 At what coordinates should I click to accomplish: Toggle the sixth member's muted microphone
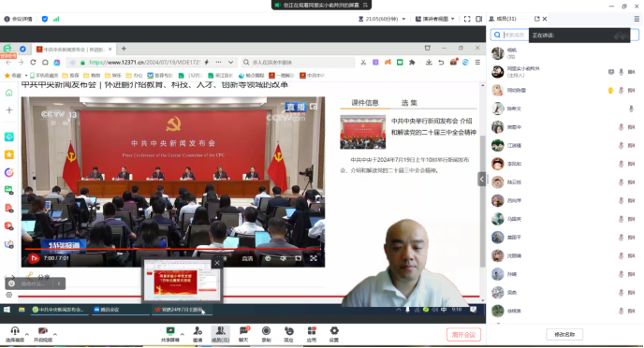coord(622,145)
